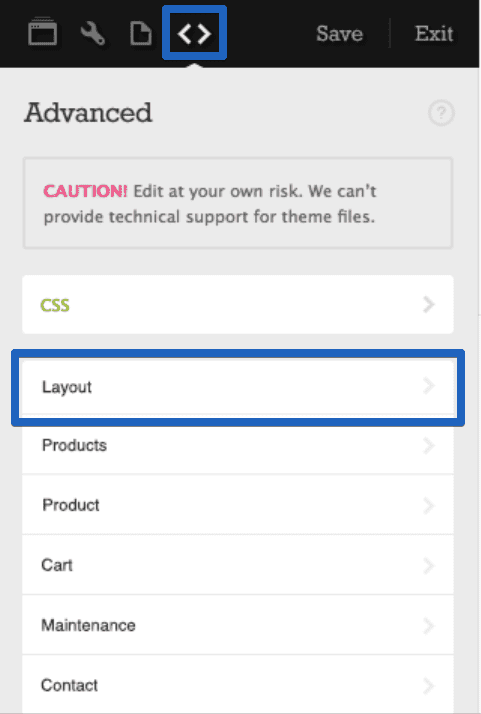
Task: Expand the chevron next to Maintenance
Action: [x=429, y=626]
